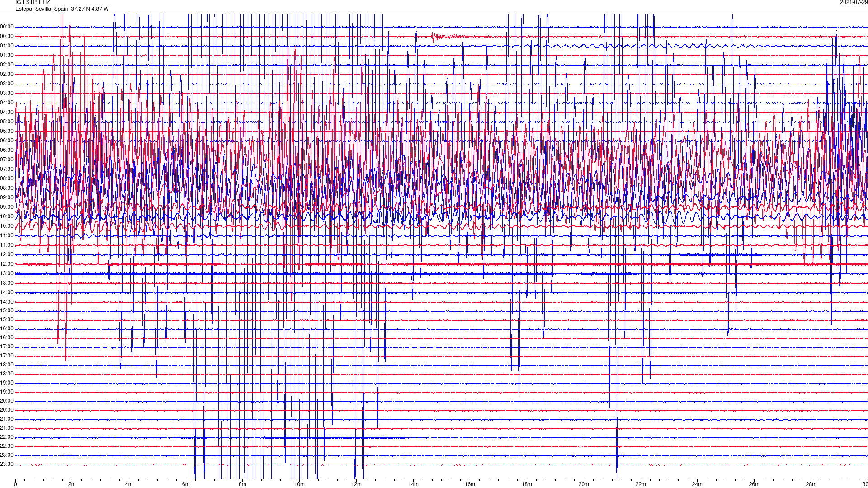Select the 00:00 time row label

click(x=7, y=27)
